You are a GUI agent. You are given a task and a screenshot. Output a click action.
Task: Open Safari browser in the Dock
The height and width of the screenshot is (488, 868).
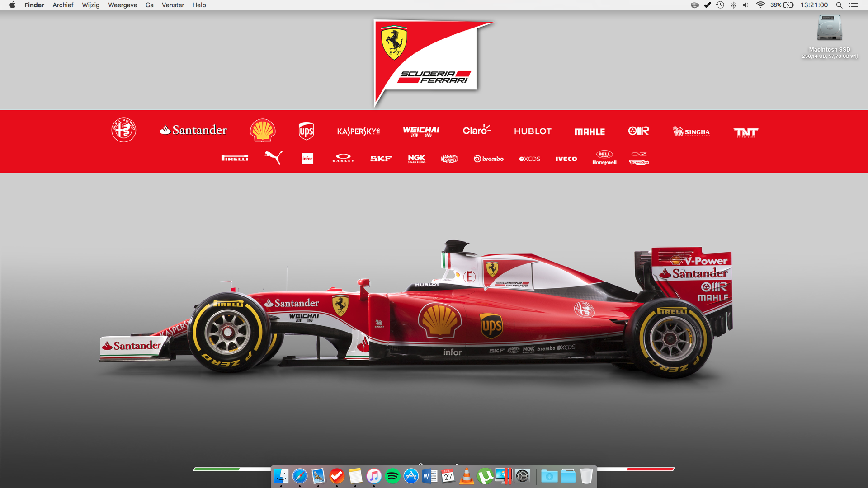pos(300,476)
